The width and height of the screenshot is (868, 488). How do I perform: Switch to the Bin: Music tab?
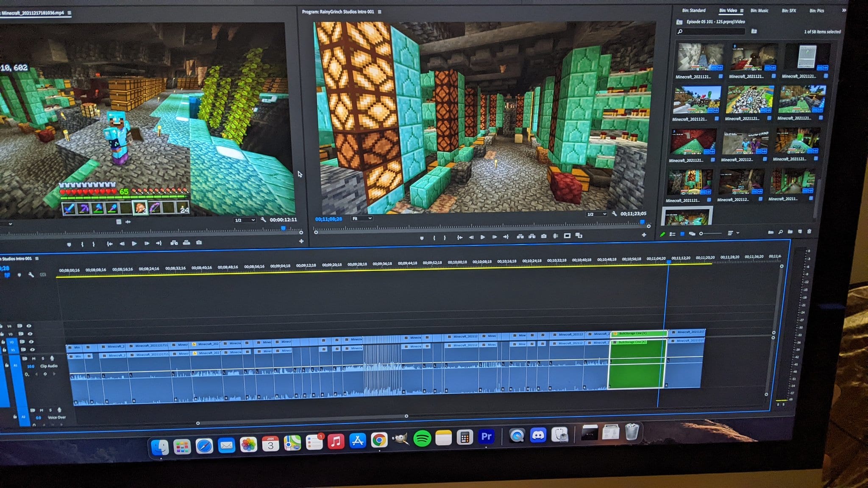pos(759,11)
